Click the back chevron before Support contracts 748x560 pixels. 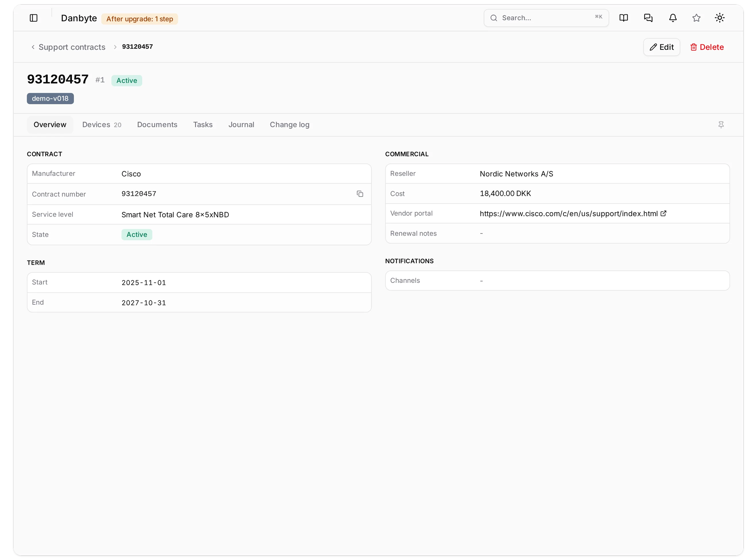coord(33,47)
